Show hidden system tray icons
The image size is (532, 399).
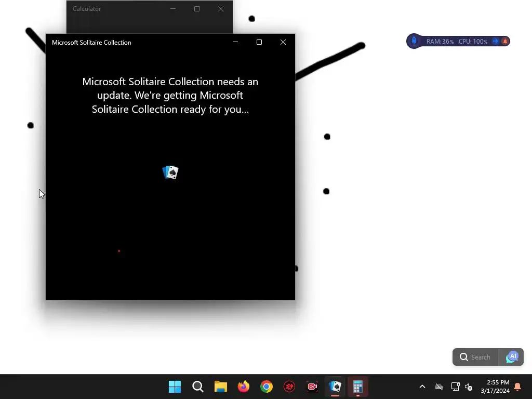coord(422,387)
